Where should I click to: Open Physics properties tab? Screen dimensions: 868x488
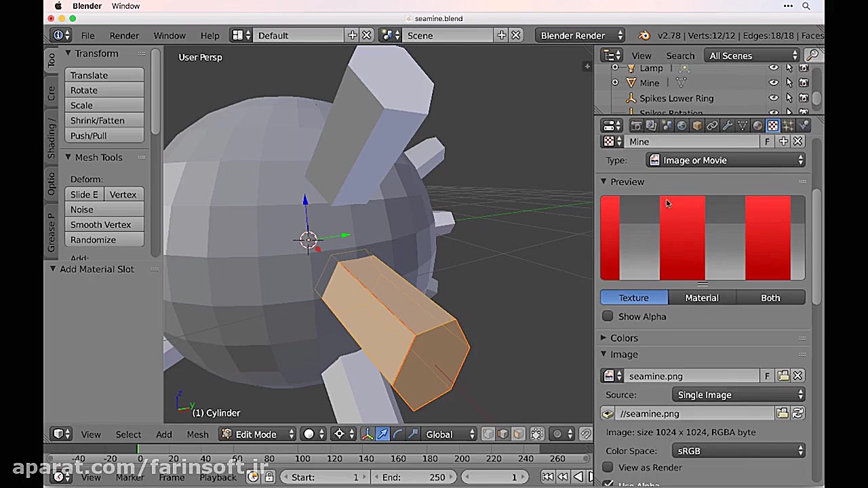click(804, 125)
